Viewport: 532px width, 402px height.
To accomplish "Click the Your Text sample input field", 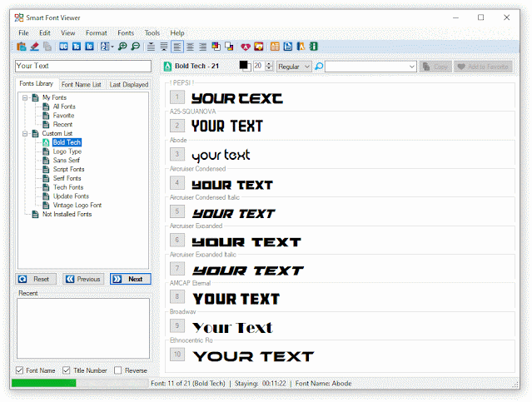I will click(83, 66).
